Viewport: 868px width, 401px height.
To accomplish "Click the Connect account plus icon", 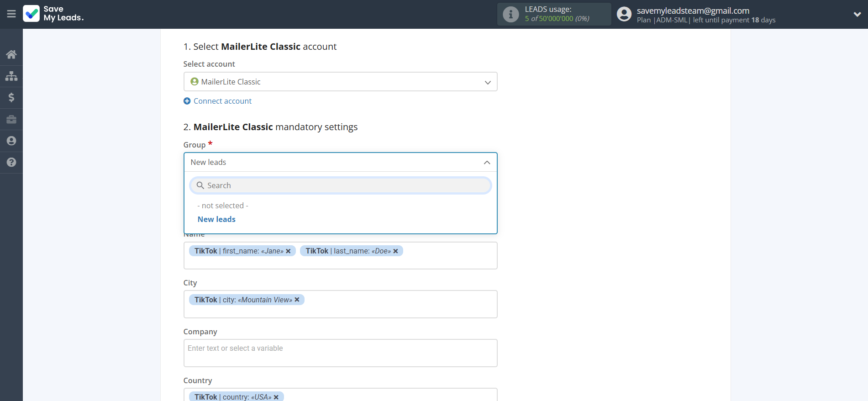I will coord(187,101).
